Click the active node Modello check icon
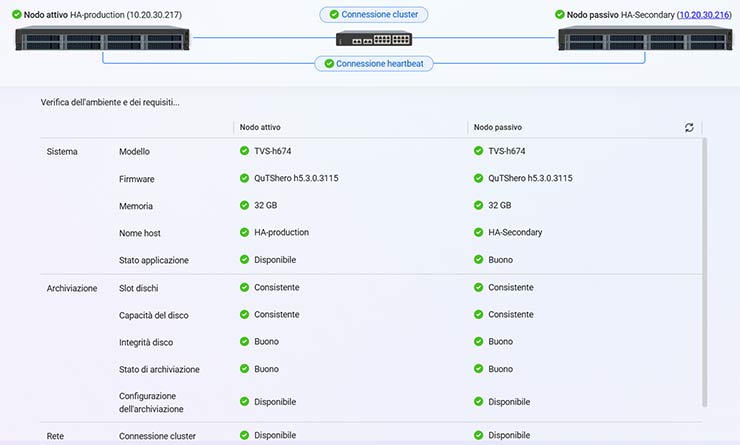 pos(244,151)
